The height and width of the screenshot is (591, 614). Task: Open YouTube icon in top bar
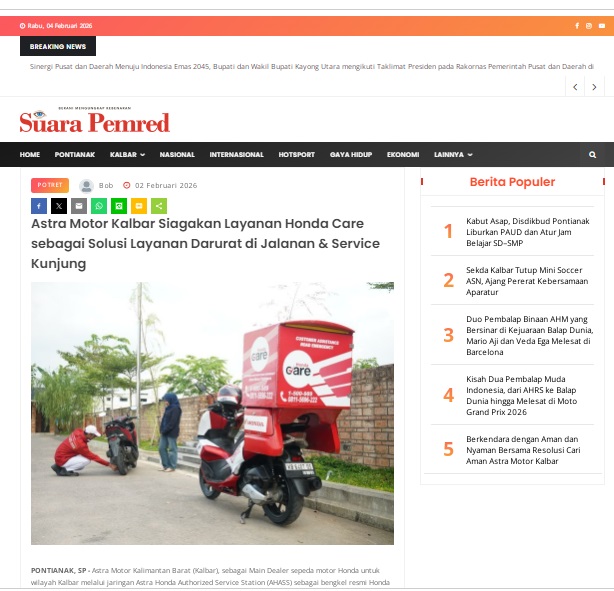(x=601, y=26)
